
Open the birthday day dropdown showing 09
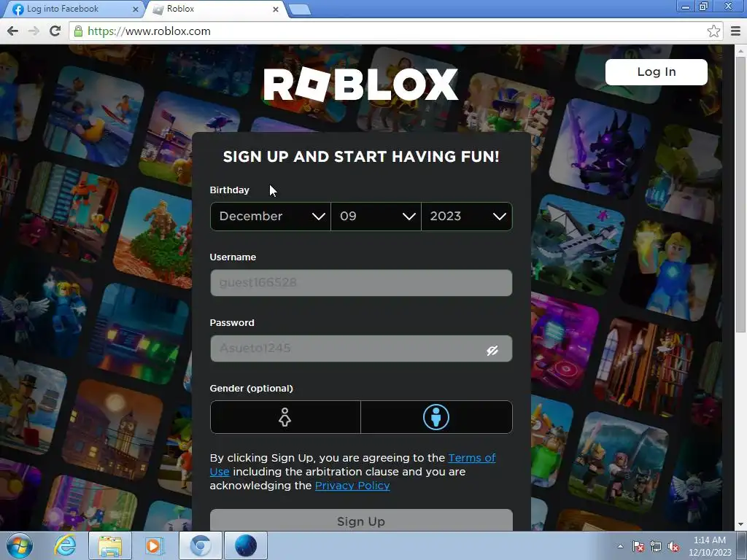(x=376, y=216)
